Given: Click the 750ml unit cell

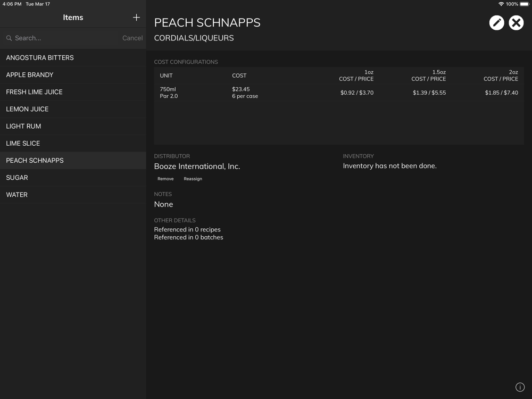Looking at the screenshot, I should coord(168,89).
